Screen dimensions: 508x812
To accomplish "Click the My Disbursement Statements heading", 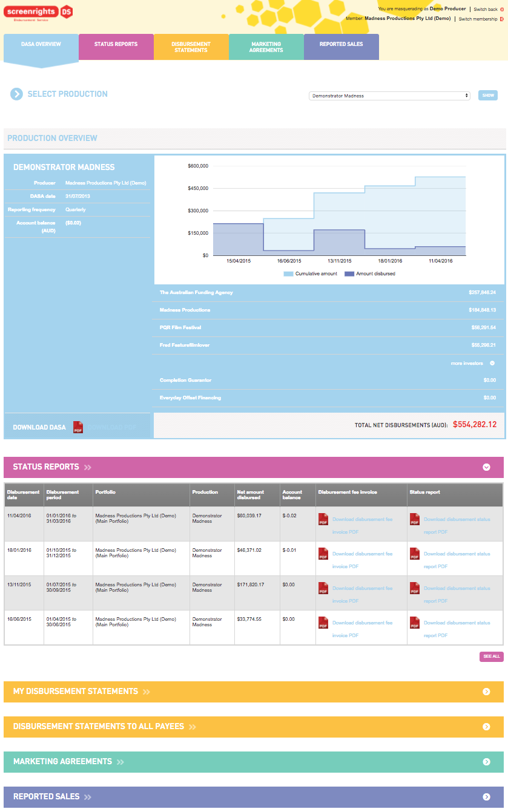I will pos(76,692).
